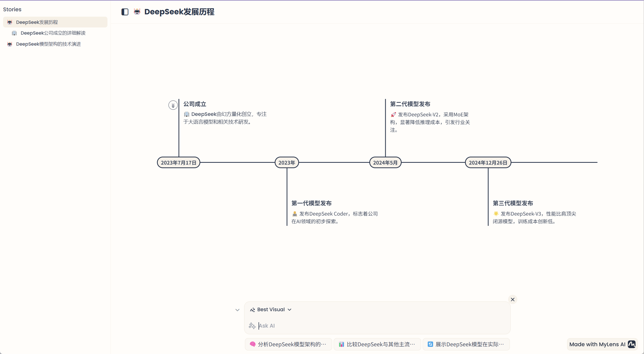Close the Ask AI prompt box
The width and height of the screenshot is (644, 354).
[512, 299]
